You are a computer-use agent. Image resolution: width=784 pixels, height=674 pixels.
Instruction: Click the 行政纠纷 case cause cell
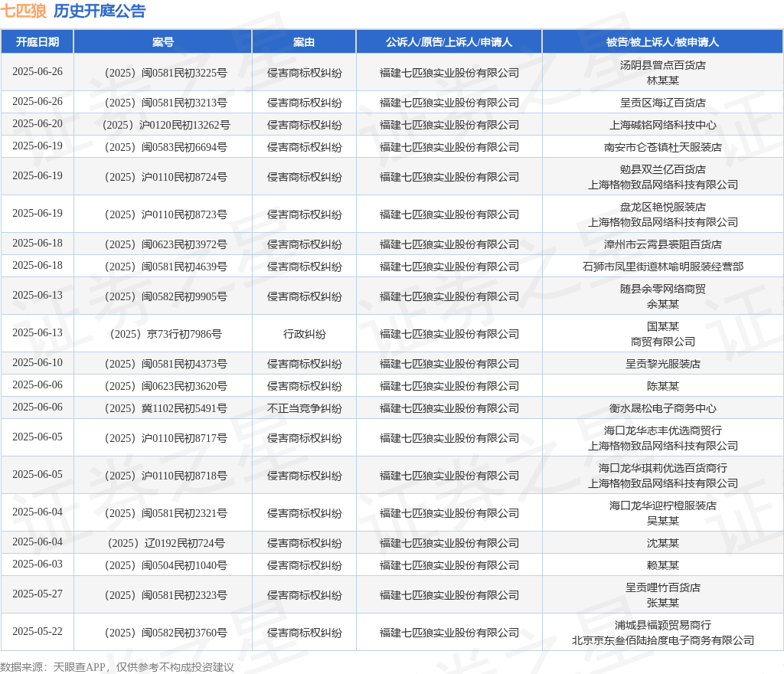point(305,334)
